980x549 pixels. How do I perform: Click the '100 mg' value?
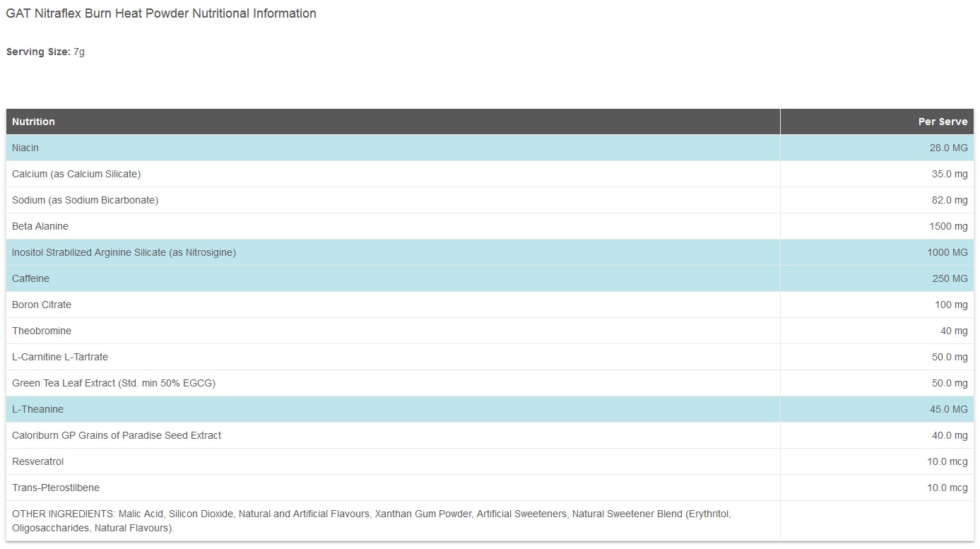pyautogui.click(x=951, y=305)
